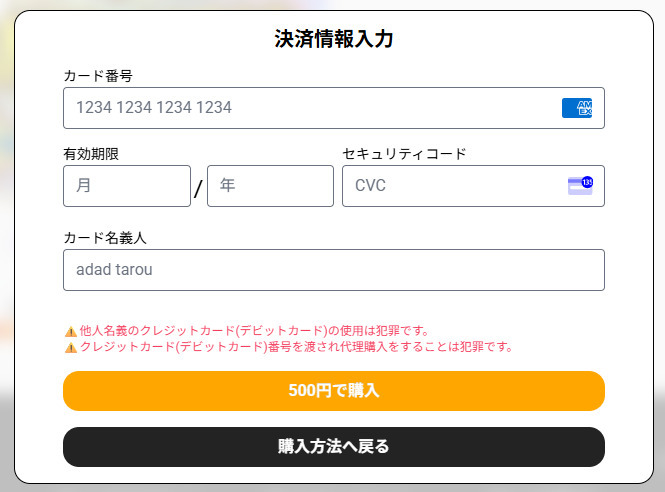Click the 代理購入 warning text line

click(296, 348)
